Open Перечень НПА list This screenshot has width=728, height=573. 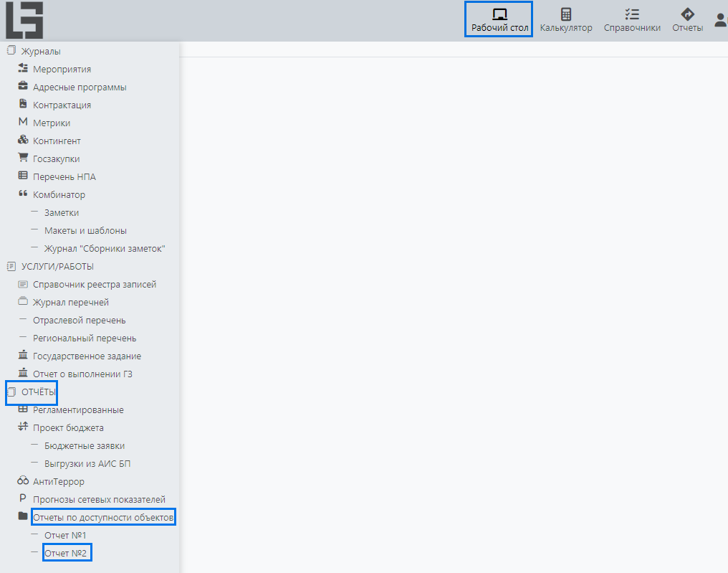(64, 177)
